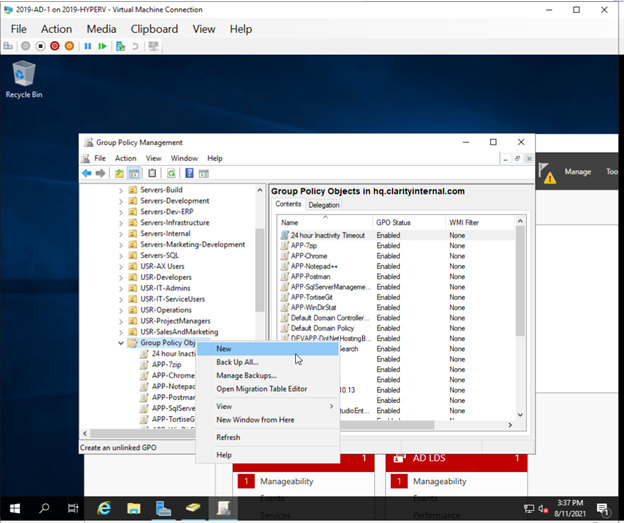
Task: Click the red Shut Down VM icon
Action: [x=55, y=46]
